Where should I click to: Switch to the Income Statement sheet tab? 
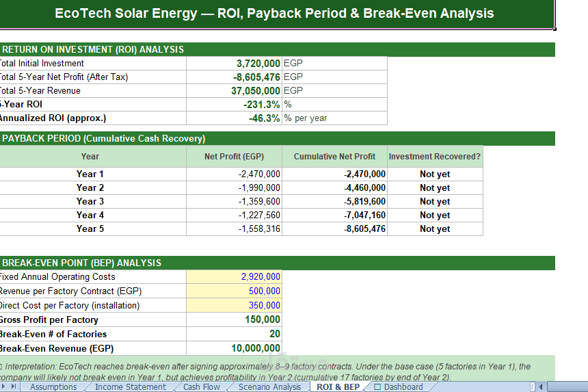(130, 387)
